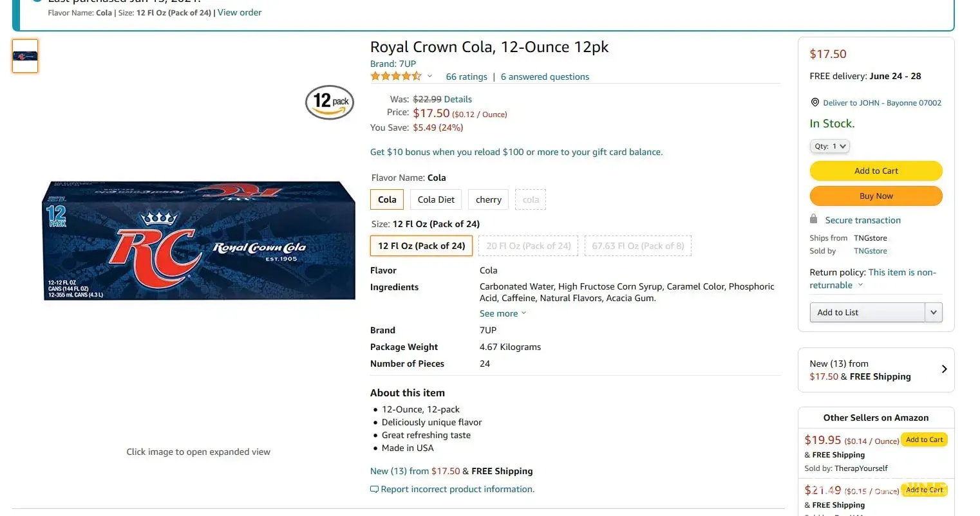Open the View order link

[x=240, y=12]
